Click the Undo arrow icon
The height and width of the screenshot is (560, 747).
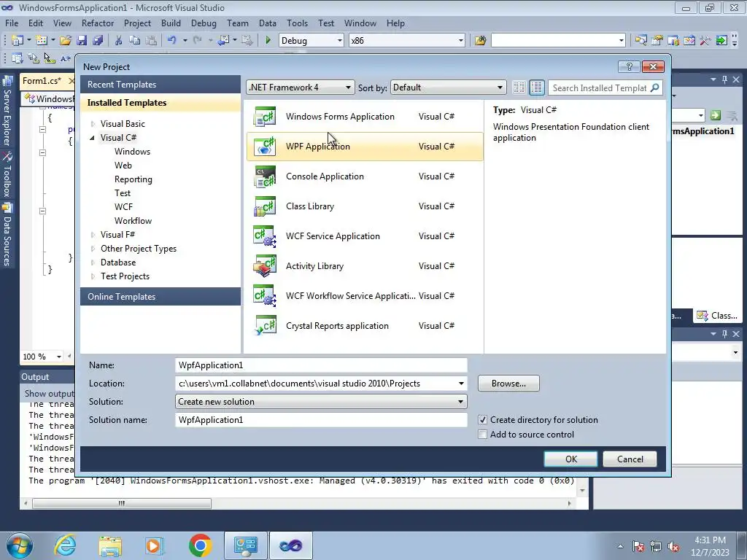coord(172,41)
